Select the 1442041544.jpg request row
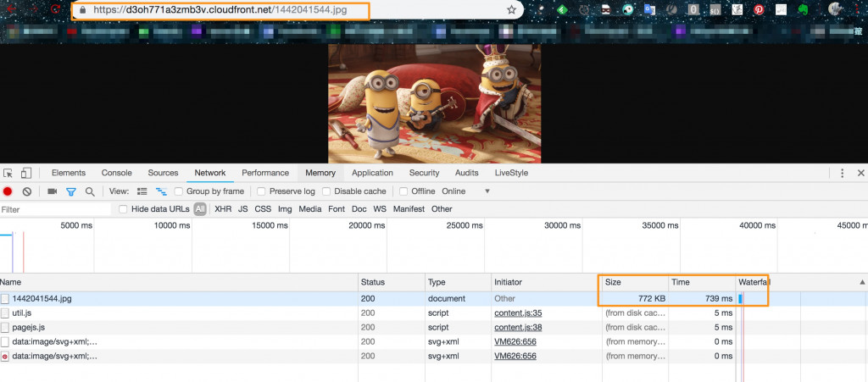 pyautogui.click(x=434, y=298)
